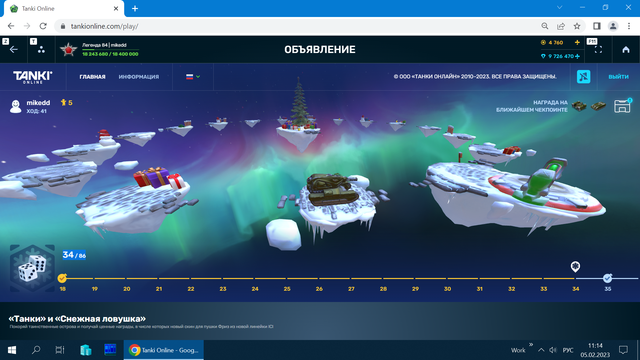Viewport: 640px width, 360px height.
Task: Roll the dice button
Action: coord(32,268)
